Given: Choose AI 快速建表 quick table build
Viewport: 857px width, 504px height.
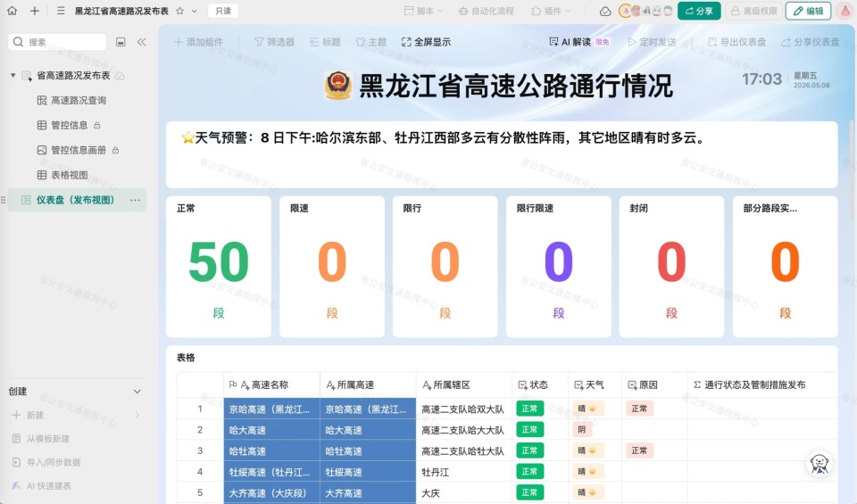Looking at the screenshot, I should (x=42, y=486).
